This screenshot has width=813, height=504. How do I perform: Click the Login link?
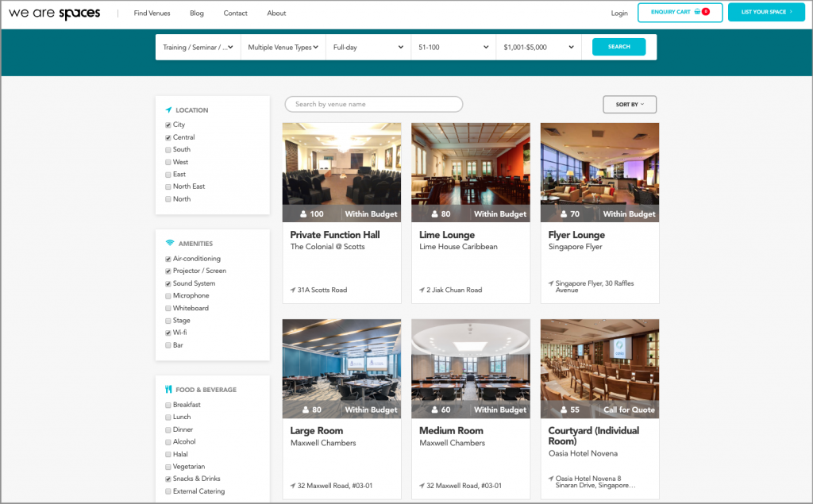click(619, 13)
